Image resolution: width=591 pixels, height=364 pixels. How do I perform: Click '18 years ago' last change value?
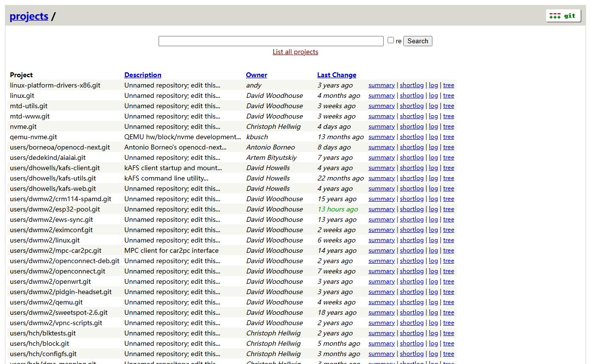(x=337, y=313)
